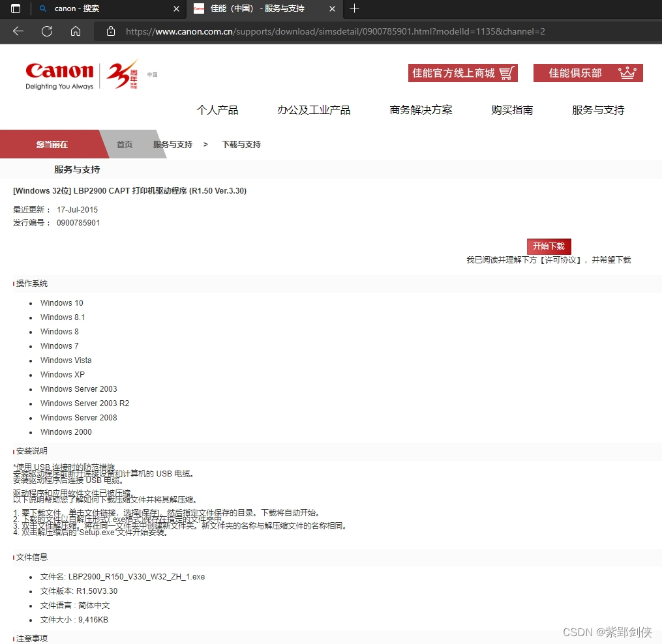Click the security shield icon in address bar
662x644 pixels.
(110, 31)
